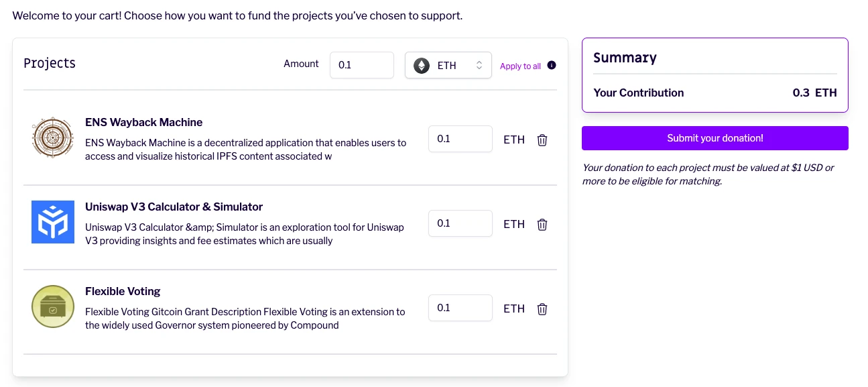Click Apply to all link
Viewport: 868px width, 387px height.
(x=520, y=66)
